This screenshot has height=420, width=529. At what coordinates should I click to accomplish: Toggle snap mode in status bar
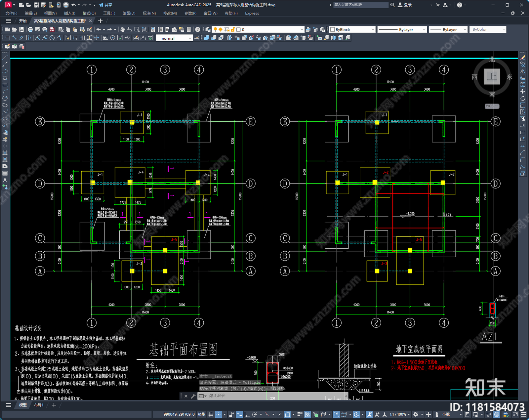click(218, 414)
